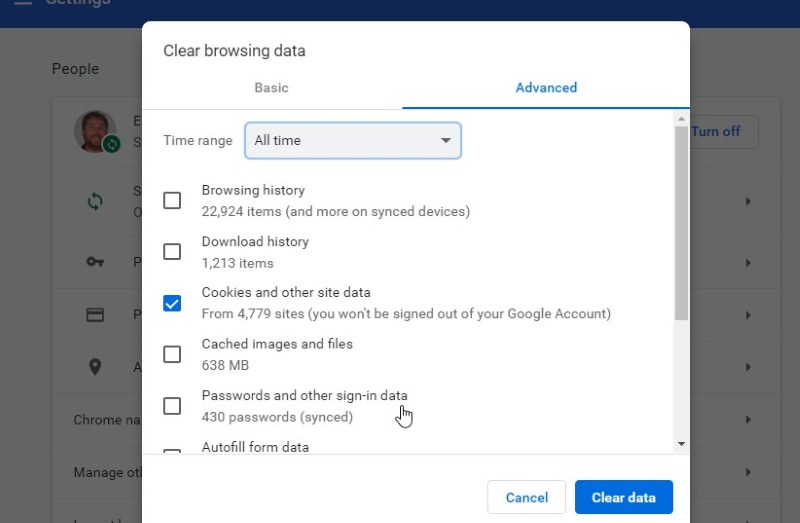Viewport: 800px width, 523px height.
Task: Click the People section heading
Action: click(x=76, y=69)
